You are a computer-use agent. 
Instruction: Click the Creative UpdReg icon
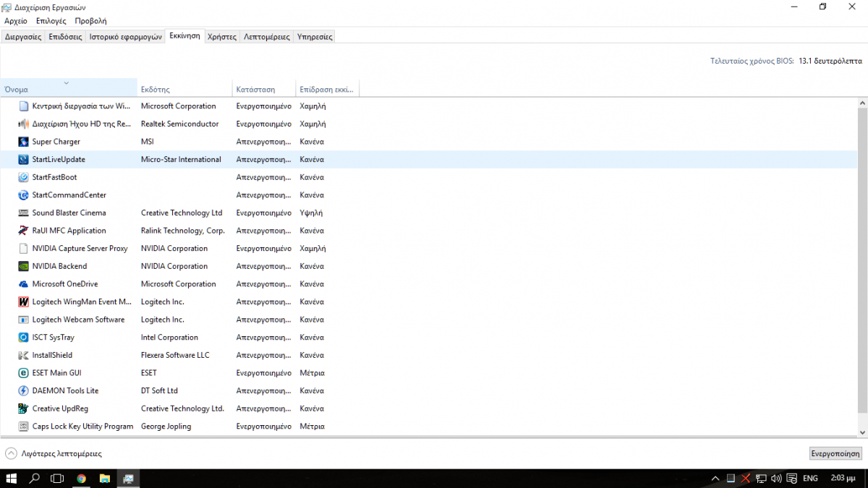click(x=24, y=408)
